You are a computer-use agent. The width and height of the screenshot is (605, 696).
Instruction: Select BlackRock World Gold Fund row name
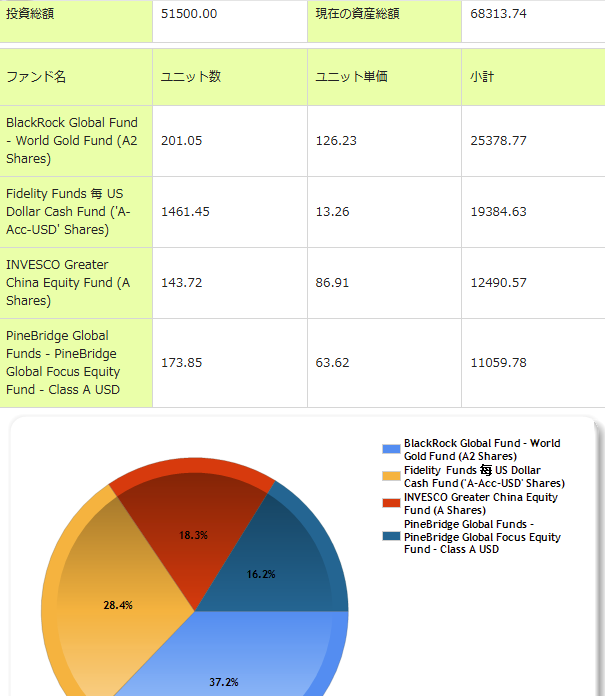72,141
